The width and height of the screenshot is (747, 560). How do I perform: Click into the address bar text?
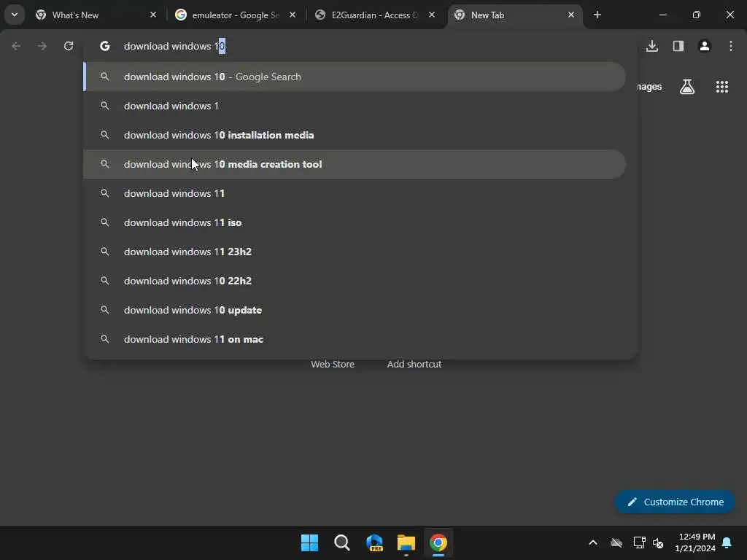[x=174, y=46]
